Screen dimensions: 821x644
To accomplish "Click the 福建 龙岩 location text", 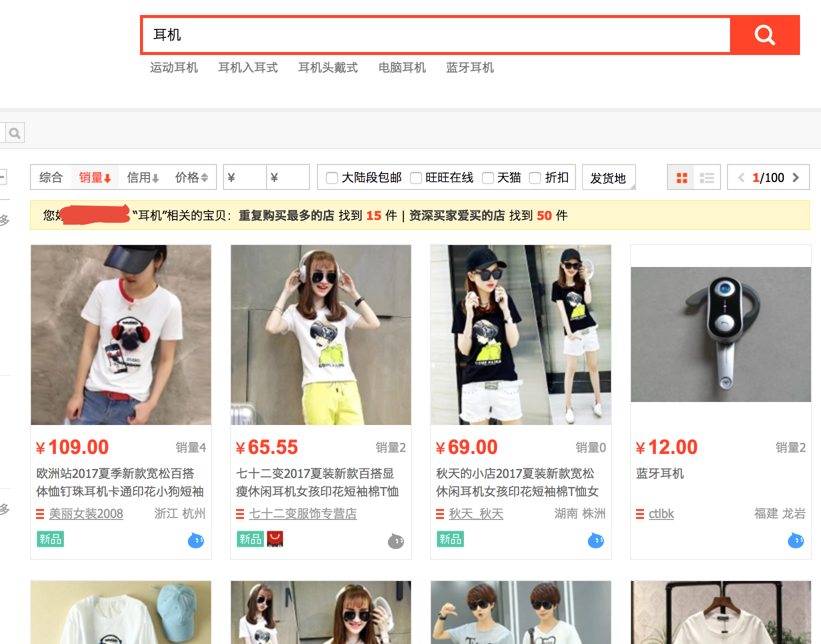I will 780,514.
